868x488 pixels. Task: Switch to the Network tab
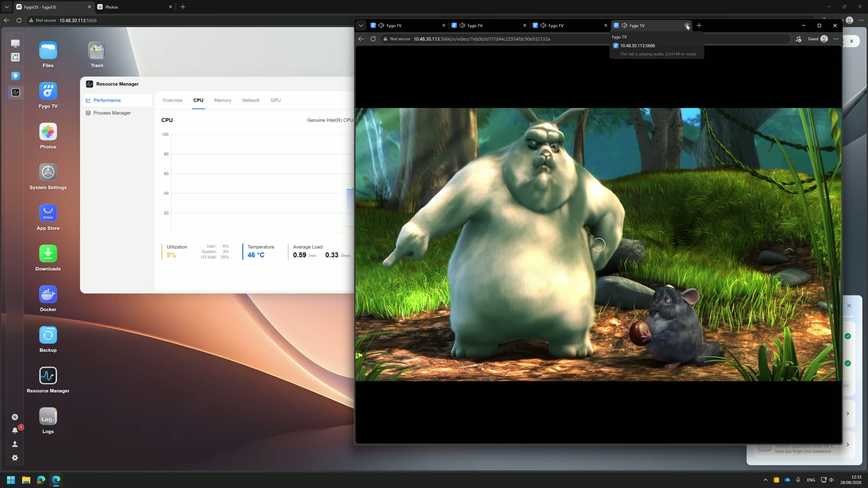coord(250,100)
